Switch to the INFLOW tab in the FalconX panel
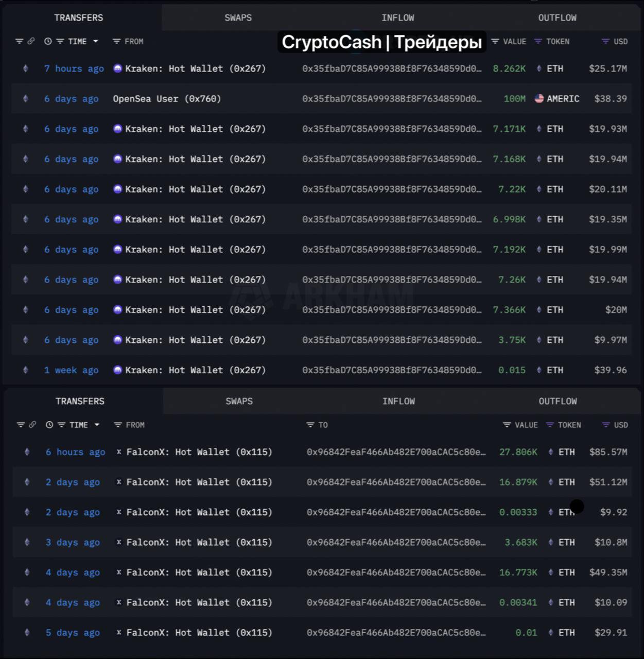The height and width of the screenshot is (659, 644). point(398,401)
